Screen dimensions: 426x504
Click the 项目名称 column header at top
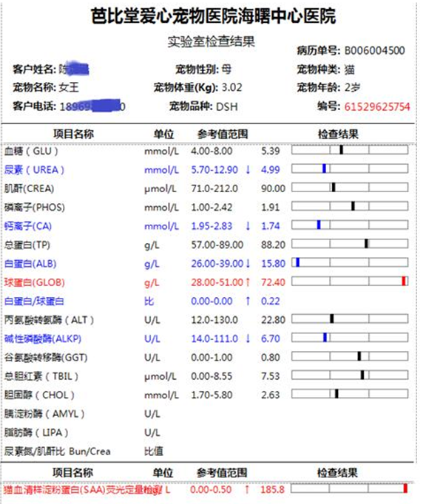tap(73, 134)
